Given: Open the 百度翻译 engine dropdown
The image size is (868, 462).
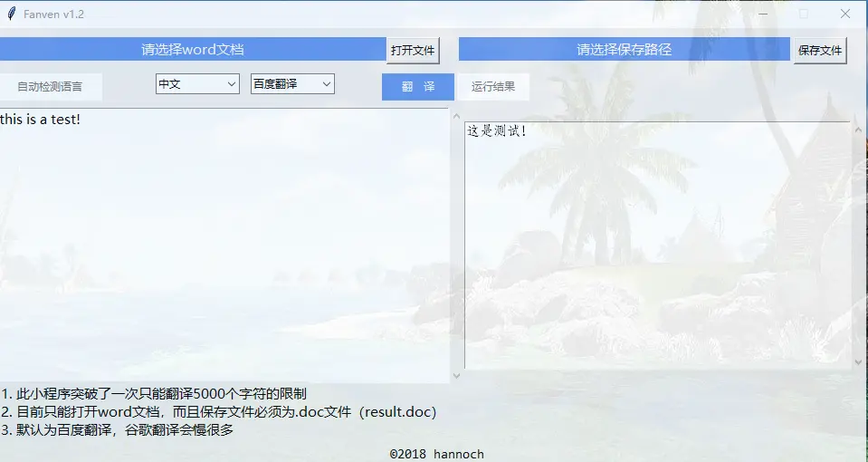Looking at the screenshot, I should click(292, 83).
